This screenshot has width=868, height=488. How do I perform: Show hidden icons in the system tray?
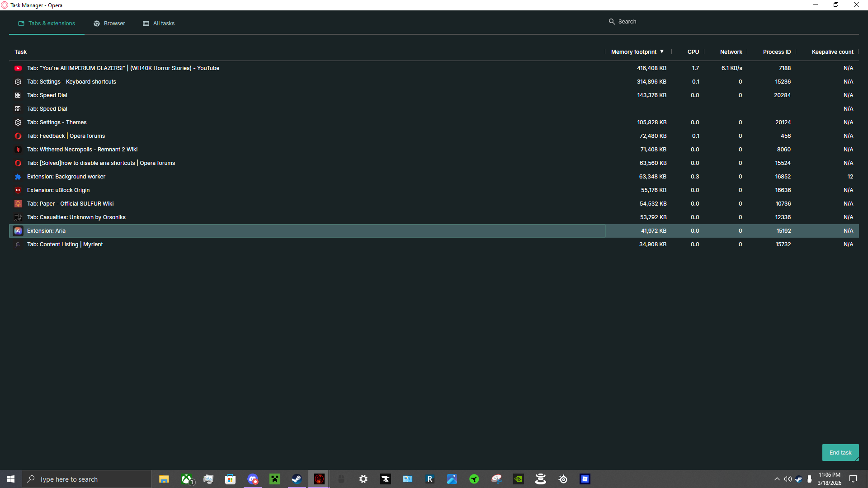[x=777, y=479]
